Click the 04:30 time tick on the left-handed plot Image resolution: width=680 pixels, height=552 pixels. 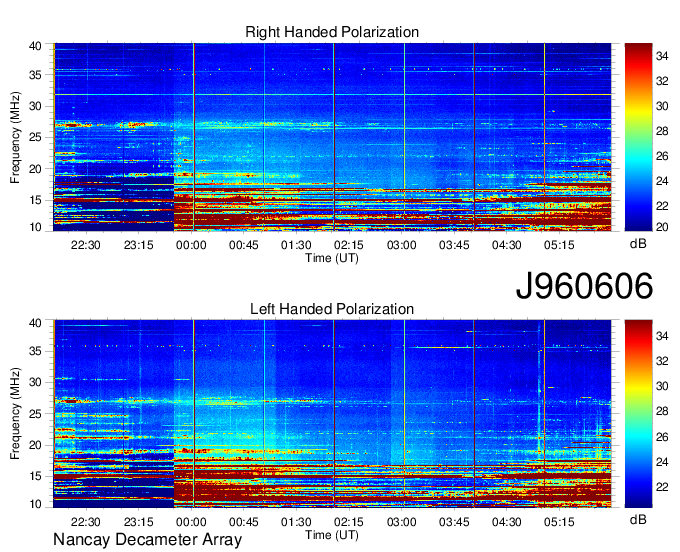(x=507, y=522)
